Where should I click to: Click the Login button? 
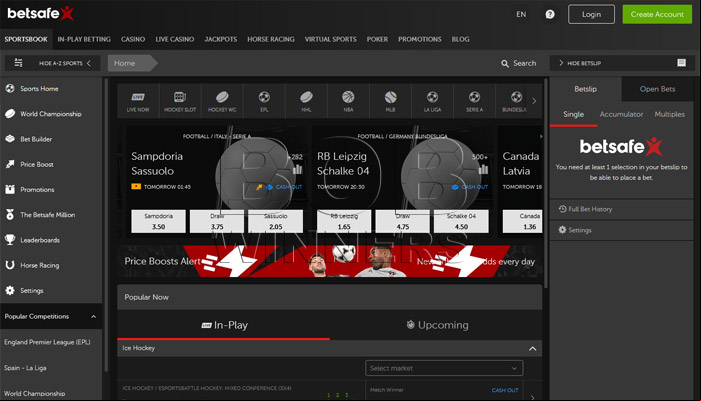[x=591, y=14]
